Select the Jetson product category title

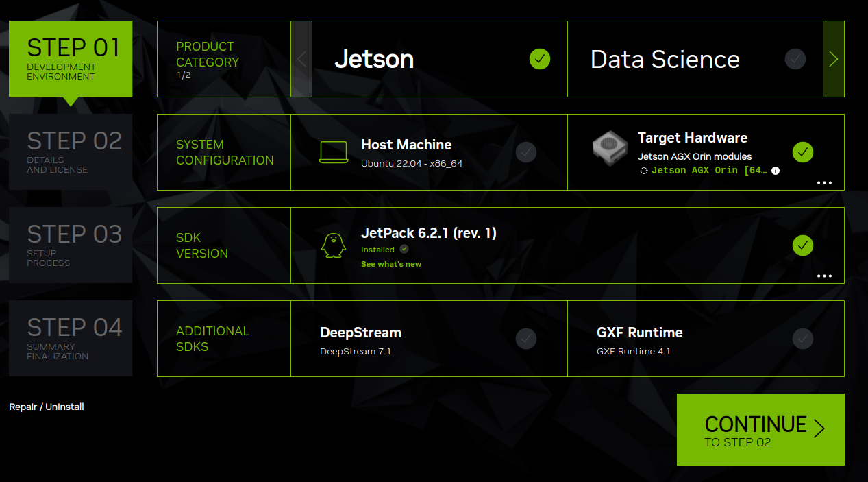[374, 60]
